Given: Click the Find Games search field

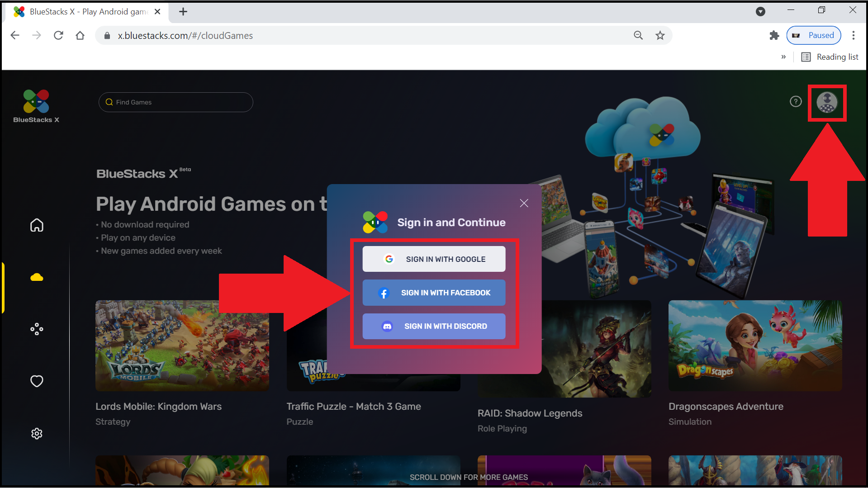Looking at the screenshot, I should point(175,102).
